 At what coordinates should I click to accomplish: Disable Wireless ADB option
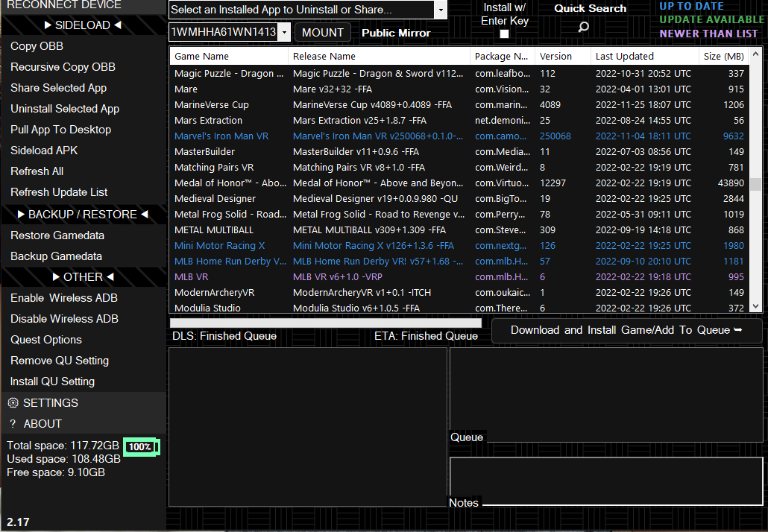pyautogui.click(x=64, y=319)
